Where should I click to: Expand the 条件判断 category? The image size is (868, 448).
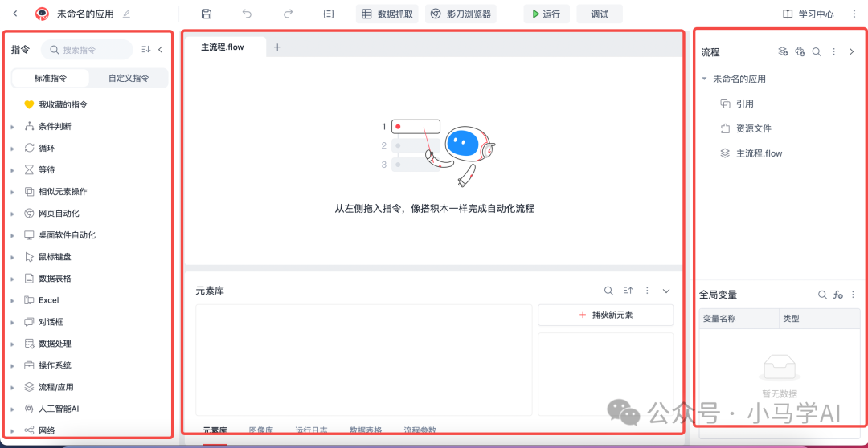(x=13, y=127)
